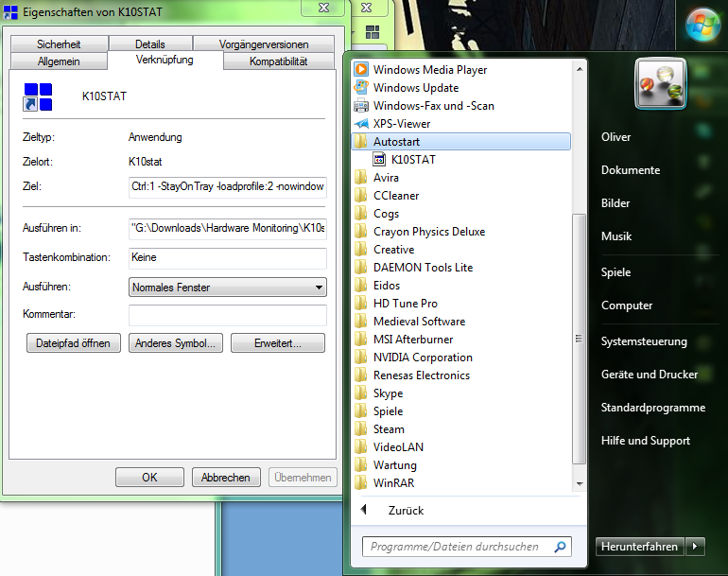
Task: Switch to the Details tab
Action: point(150,44)
